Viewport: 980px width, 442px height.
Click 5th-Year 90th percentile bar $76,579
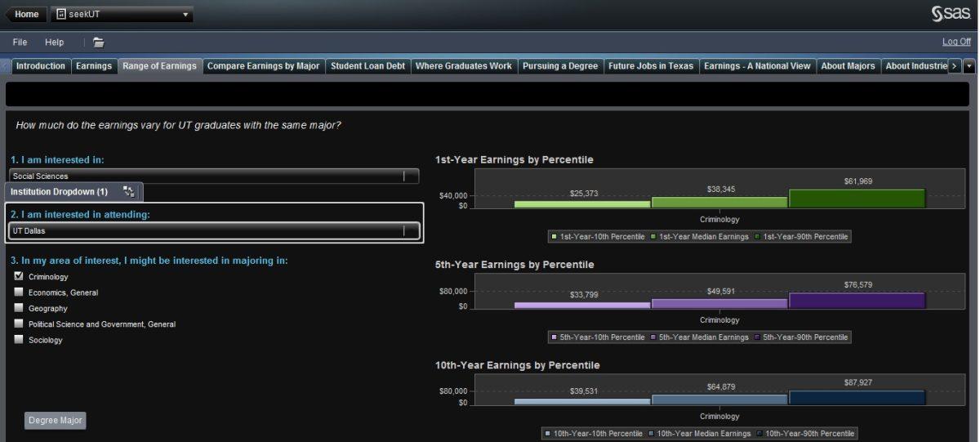click(x=857, y=301)
